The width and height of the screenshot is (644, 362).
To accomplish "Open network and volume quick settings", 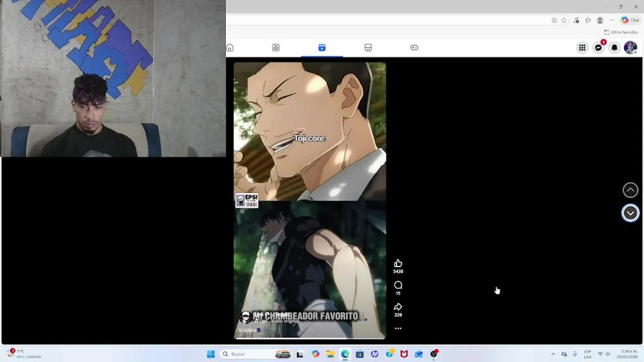I will coord(604,354).
